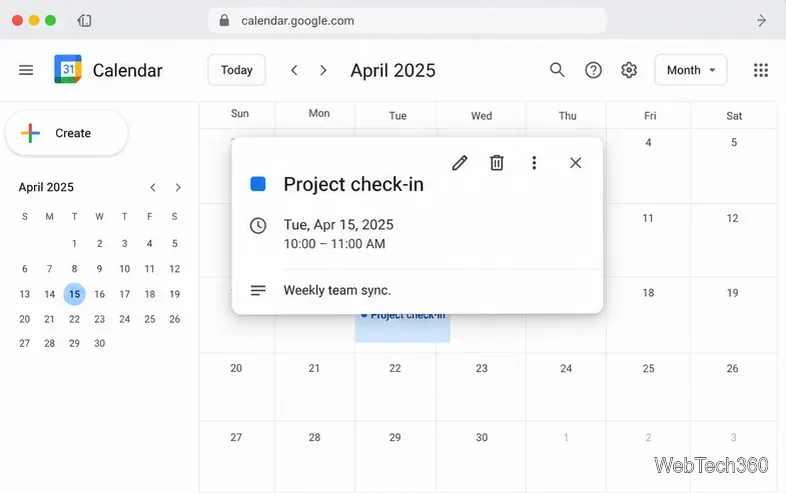Select day 1 in mini calendar

(74, 244)
